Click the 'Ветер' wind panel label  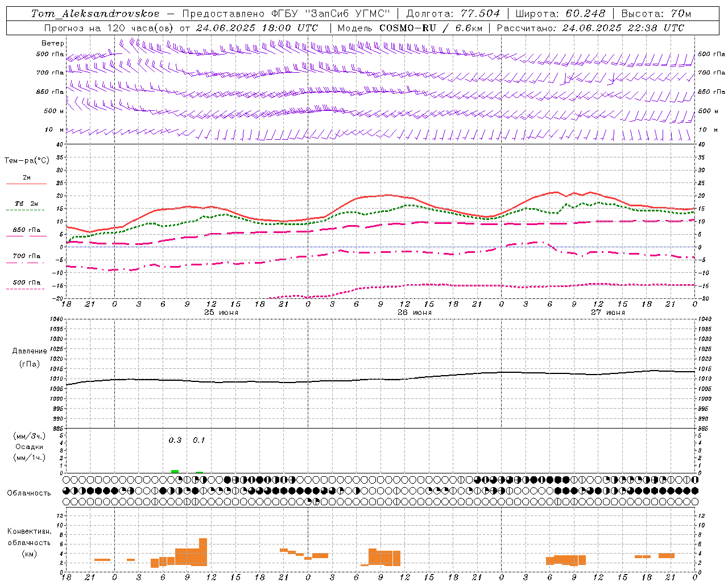pos(53,43)
